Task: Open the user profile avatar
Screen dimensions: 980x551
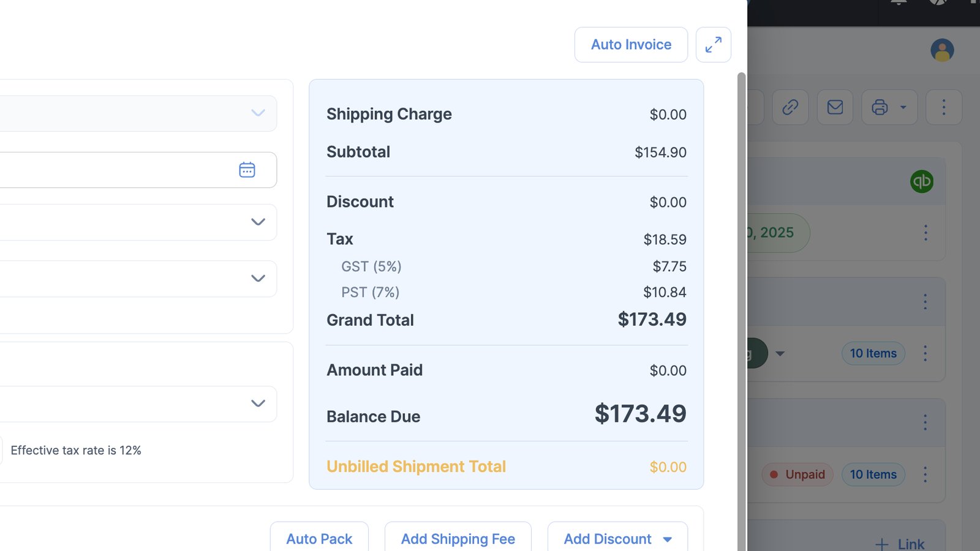Action: [942, 50]
